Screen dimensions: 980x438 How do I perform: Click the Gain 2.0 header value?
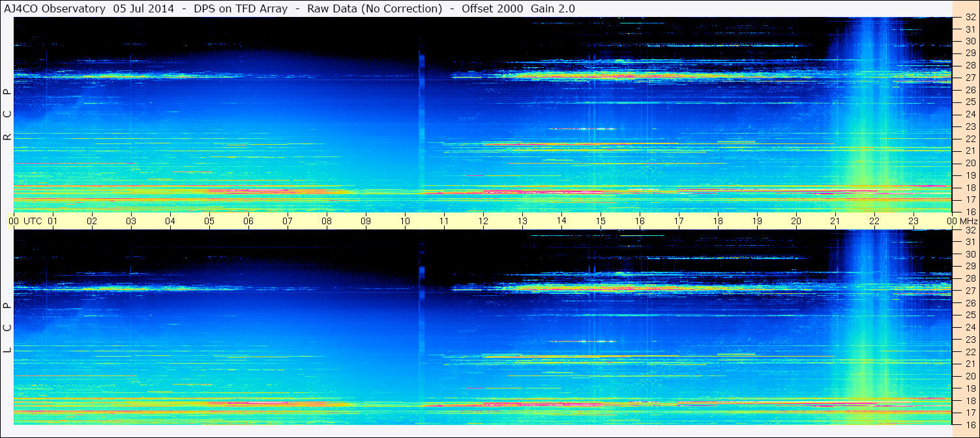[552, 8]
